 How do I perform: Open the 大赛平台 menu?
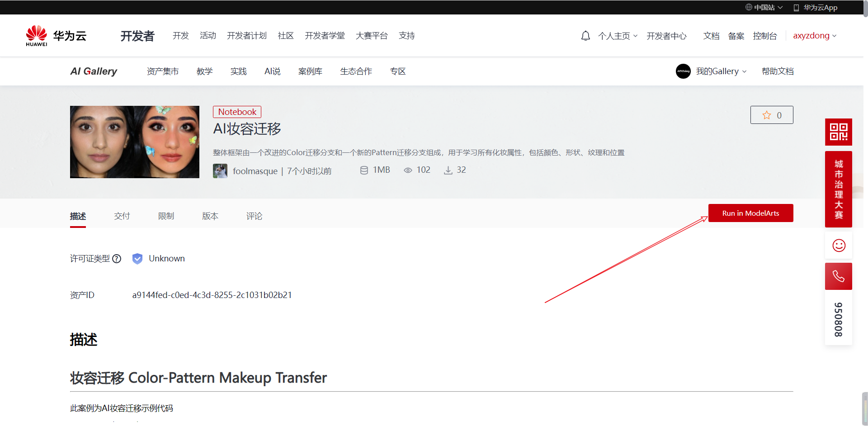point(372,36)
